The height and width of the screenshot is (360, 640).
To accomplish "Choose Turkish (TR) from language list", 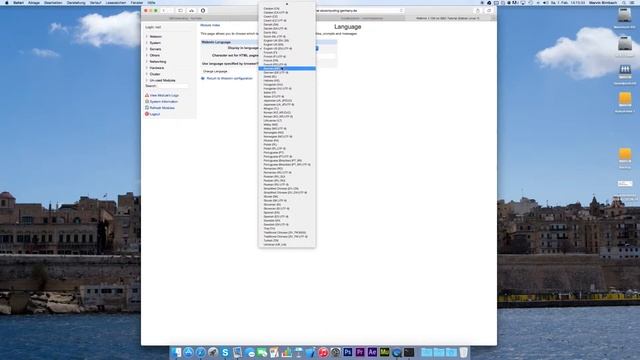I will pyautogui.click(x=287, y=240).
